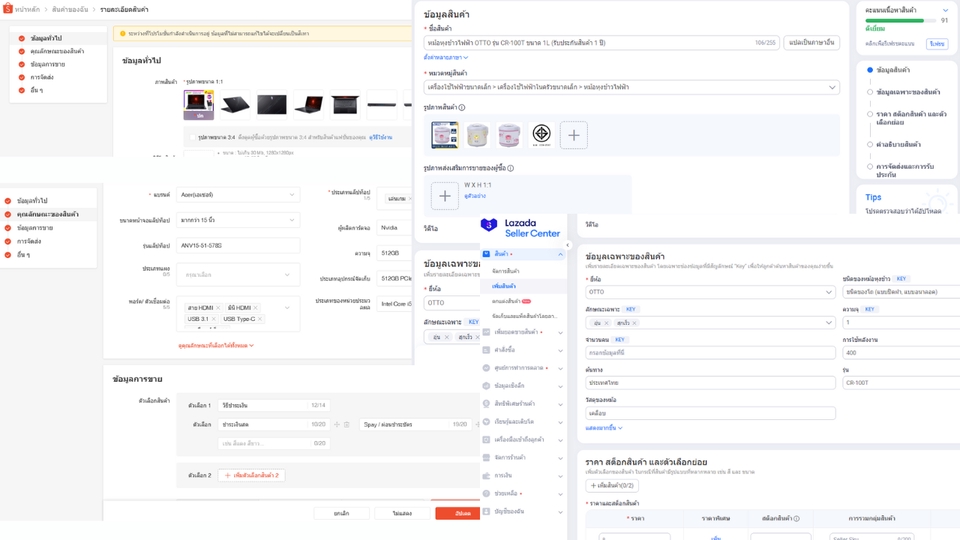
Task: Expand the content score panel chevron
Action: (x=945, y=10)
